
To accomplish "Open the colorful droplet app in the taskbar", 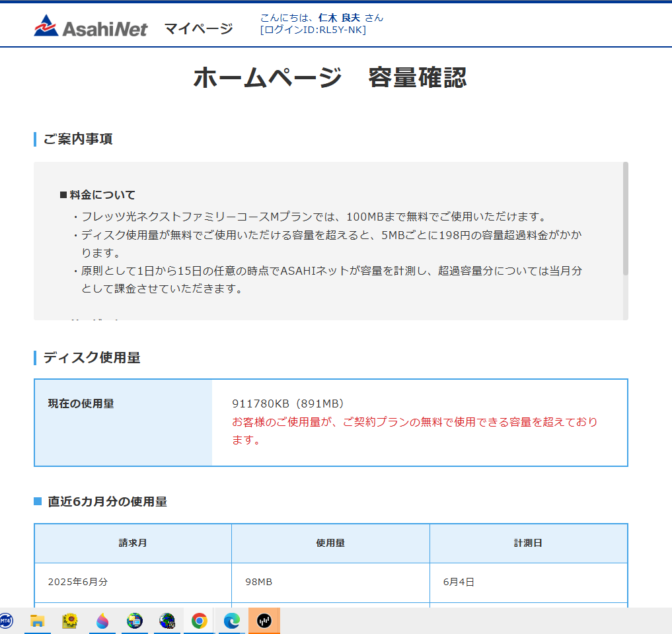I will point(102,621).
